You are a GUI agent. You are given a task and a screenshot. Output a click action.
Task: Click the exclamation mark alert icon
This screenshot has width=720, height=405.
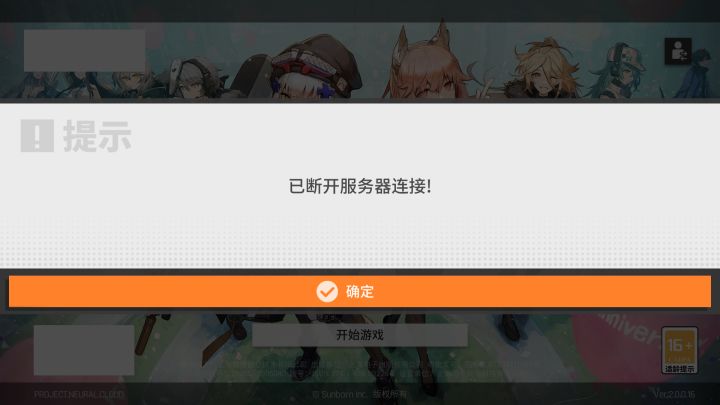click(37, 135)
